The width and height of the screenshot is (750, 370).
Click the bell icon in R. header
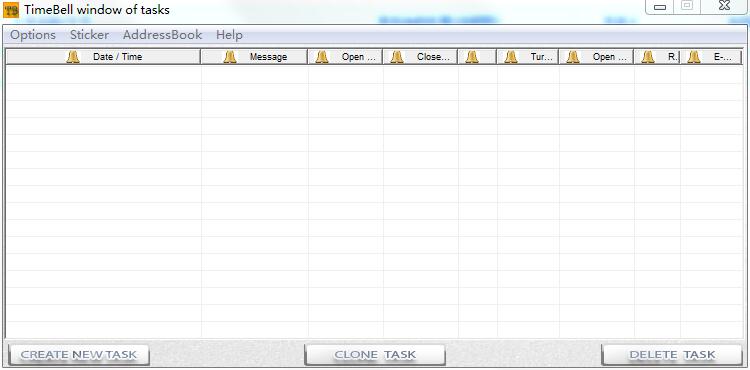pyautogui.click(x=648, y=57)
